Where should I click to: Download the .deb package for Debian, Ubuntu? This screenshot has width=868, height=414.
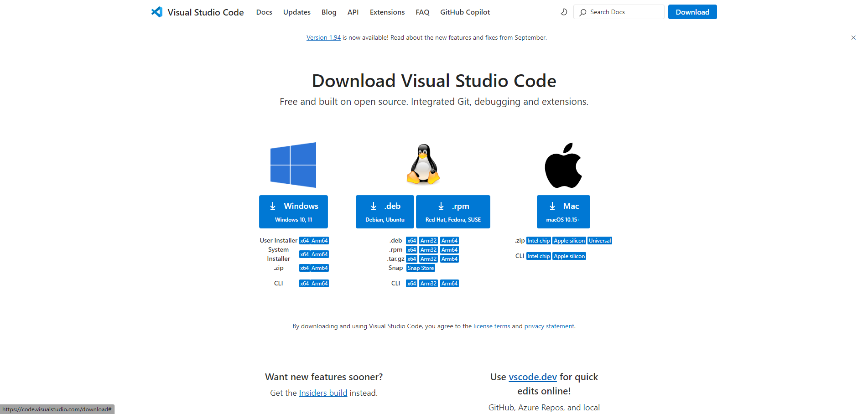click(385, 212)
